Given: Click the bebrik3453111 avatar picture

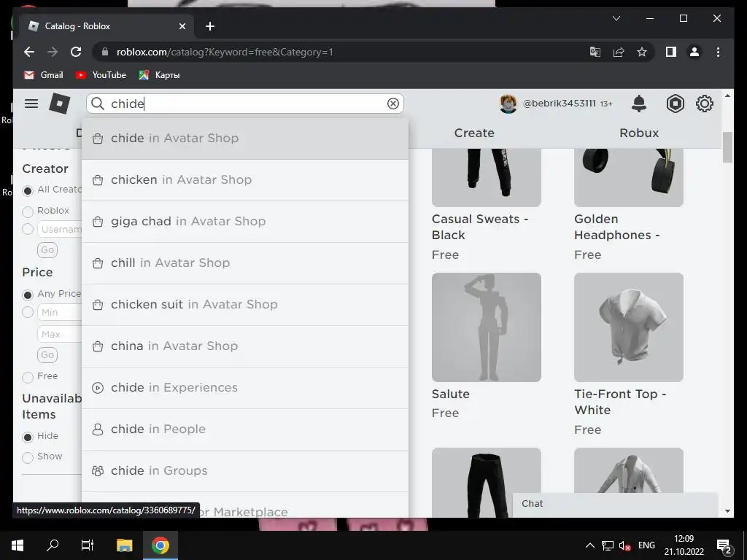Looking at the screenshot, I should [508, 104].
